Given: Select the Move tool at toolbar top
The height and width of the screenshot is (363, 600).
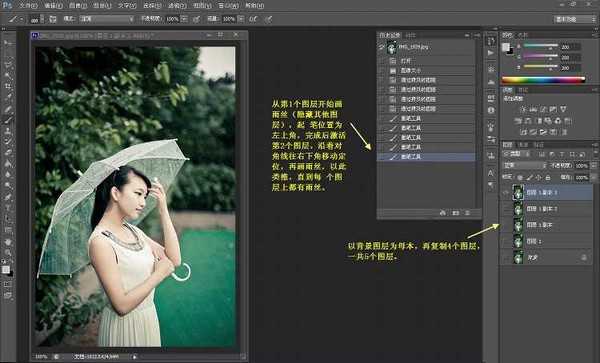Looking at the screenshot, I should tap(8, 43).
